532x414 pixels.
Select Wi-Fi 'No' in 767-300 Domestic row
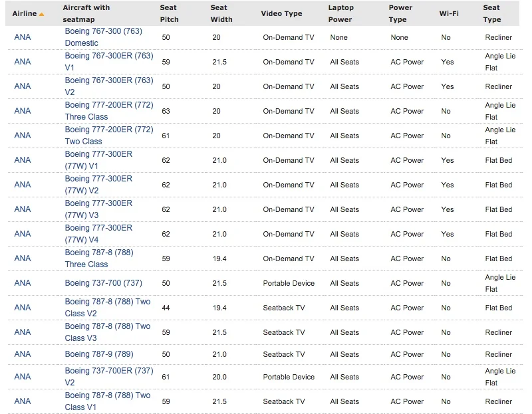[446, 37]
